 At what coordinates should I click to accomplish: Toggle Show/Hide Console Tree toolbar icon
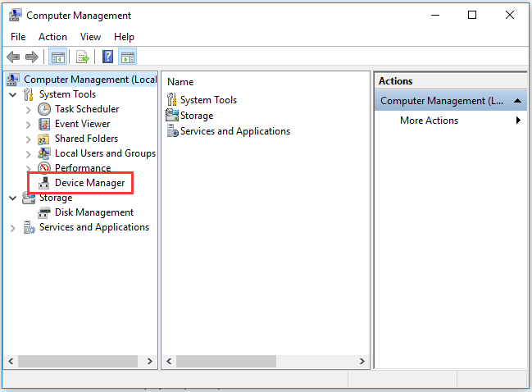[x=58, y=57]
